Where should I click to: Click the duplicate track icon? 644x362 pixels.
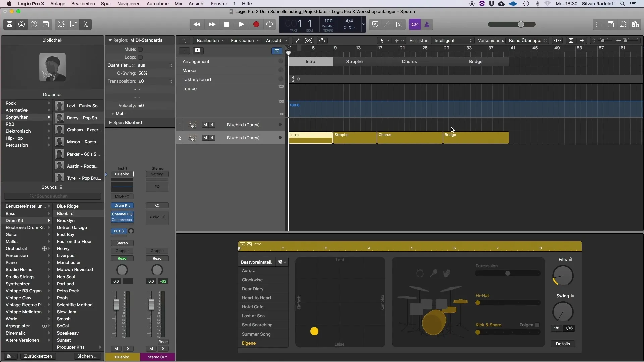(x=198, y=51)
